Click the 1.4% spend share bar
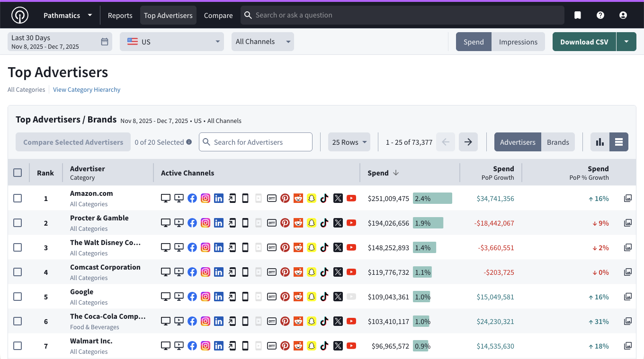The height and width of the screenshot is (359, 644). [424, 247]
